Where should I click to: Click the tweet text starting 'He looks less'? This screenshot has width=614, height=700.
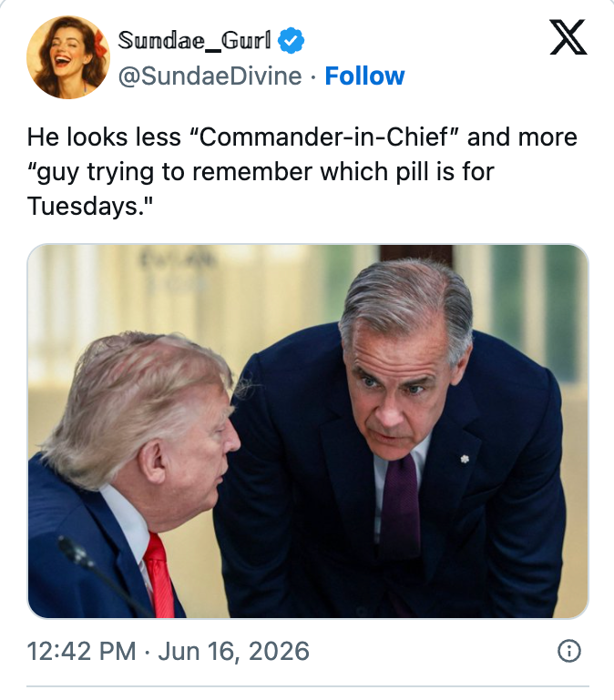tap(302, 171)
